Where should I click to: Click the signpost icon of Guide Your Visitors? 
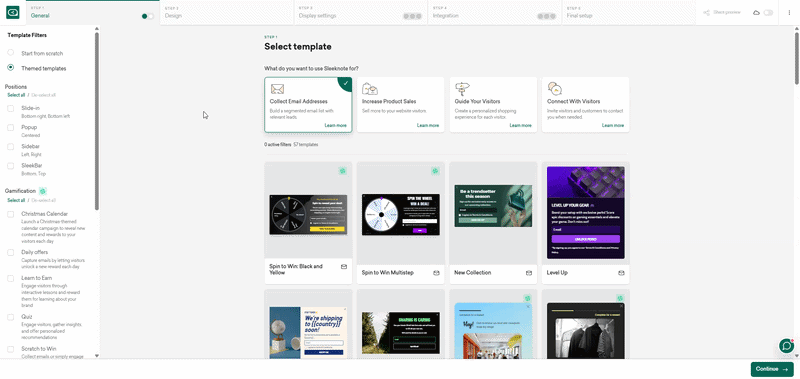tap(462, 89)
